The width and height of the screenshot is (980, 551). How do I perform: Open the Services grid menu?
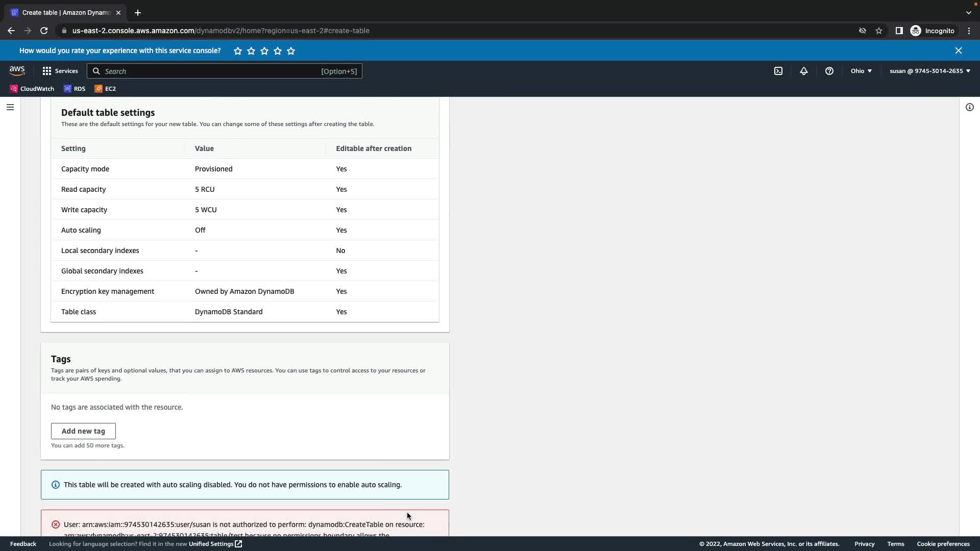tap(60, 71)
